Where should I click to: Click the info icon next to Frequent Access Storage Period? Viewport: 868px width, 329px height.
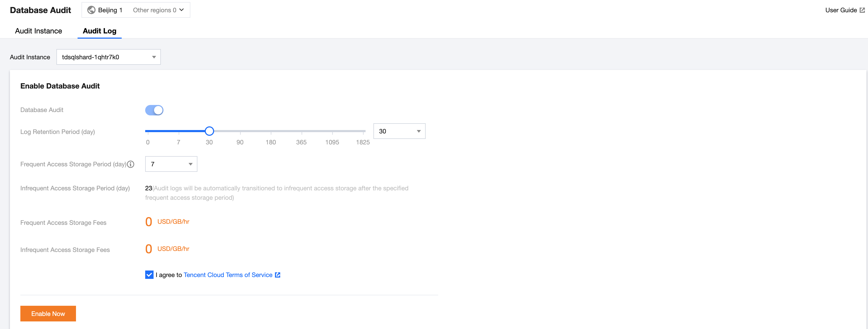point(131,164)
